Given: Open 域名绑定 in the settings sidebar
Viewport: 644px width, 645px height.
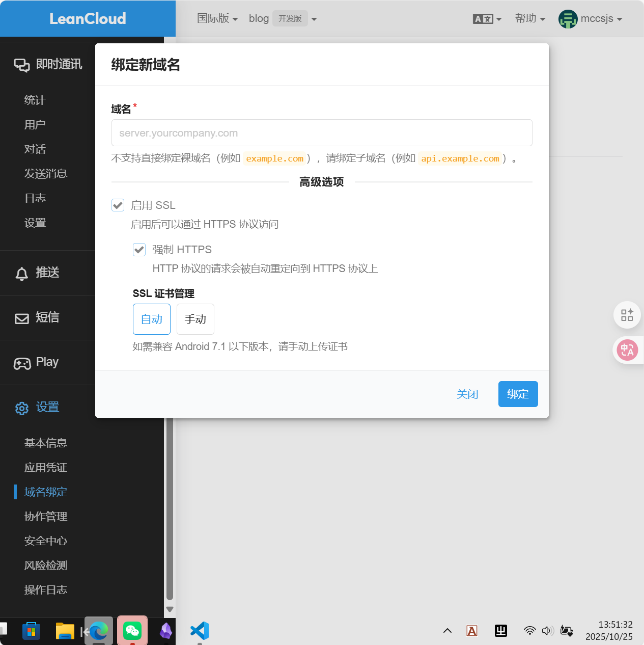Looking at the screenshot, I should [x=46, y=492].
